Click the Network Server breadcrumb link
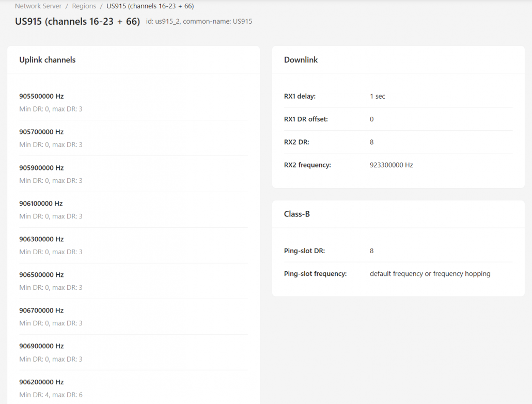Viewport: 532px width, 404px height. pos(38,6)
